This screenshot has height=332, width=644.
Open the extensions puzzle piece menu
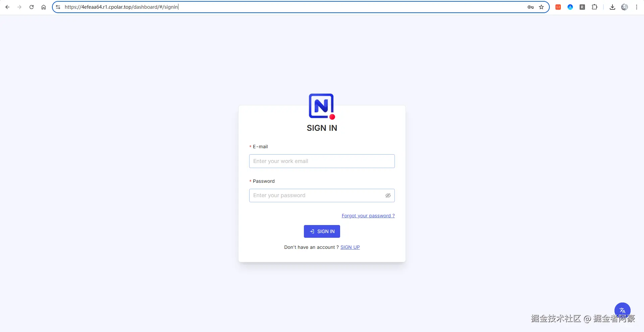594,7
